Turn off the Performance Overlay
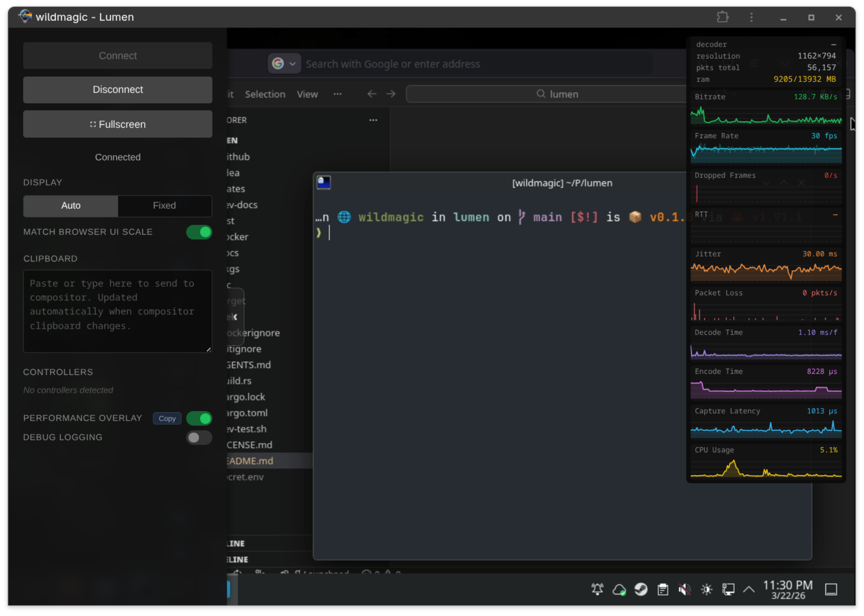Image resolution: width=864 pixels, height=616 pixels. coord(199,419)
